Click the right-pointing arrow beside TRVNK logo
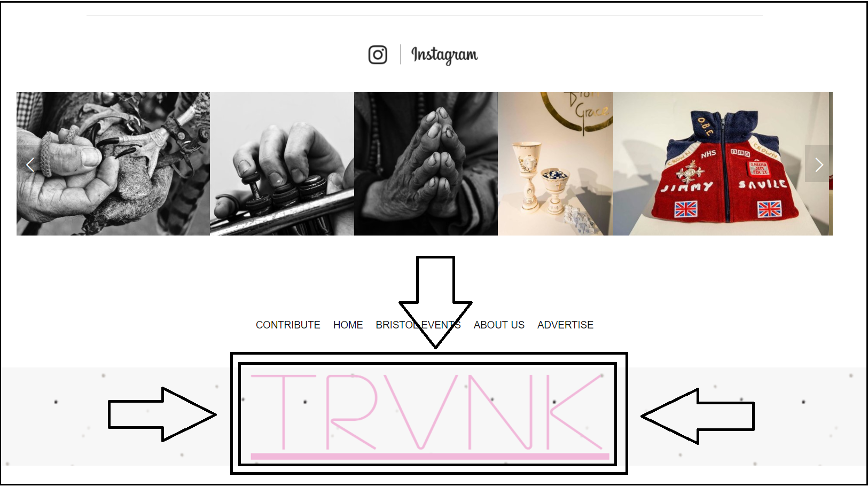This screenshot has height=486, width=868. pyautogui.click(x=162, y=414)
